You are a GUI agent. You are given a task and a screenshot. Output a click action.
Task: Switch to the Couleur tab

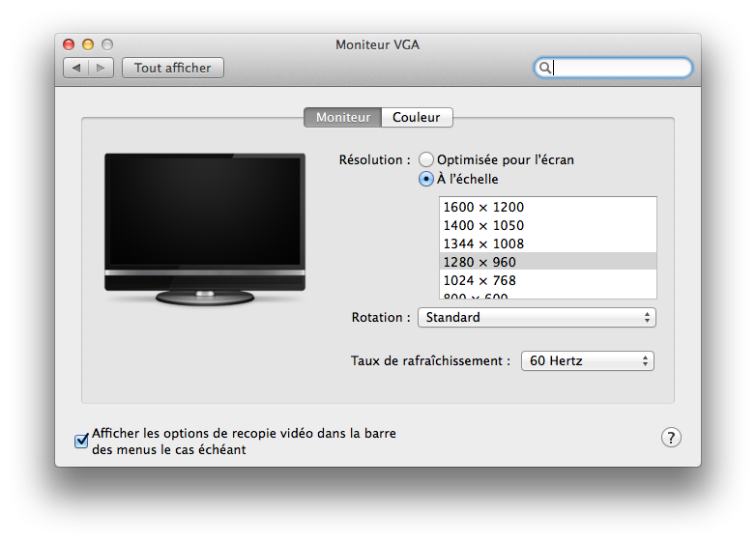417,117
